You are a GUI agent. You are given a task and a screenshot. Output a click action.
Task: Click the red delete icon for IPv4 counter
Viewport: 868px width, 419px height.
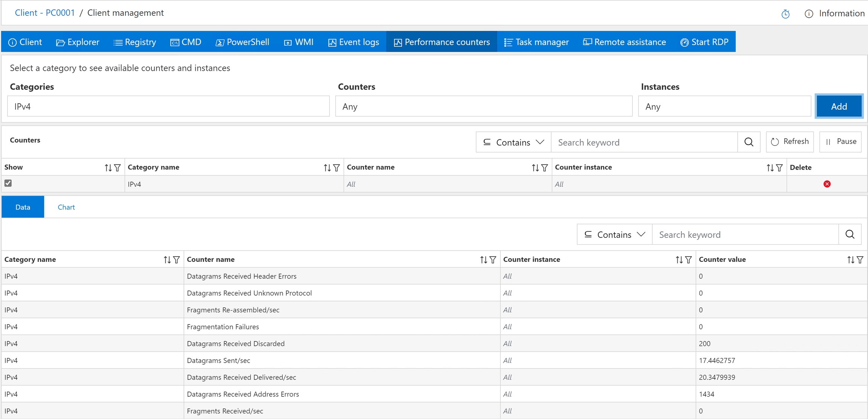(x=827, y=184)
